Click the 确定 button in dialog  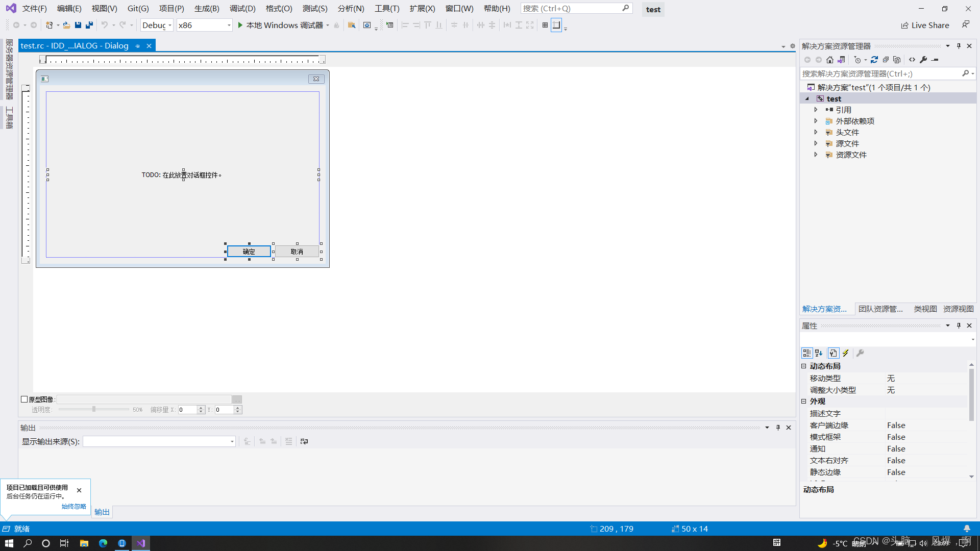tap(249, 252)
